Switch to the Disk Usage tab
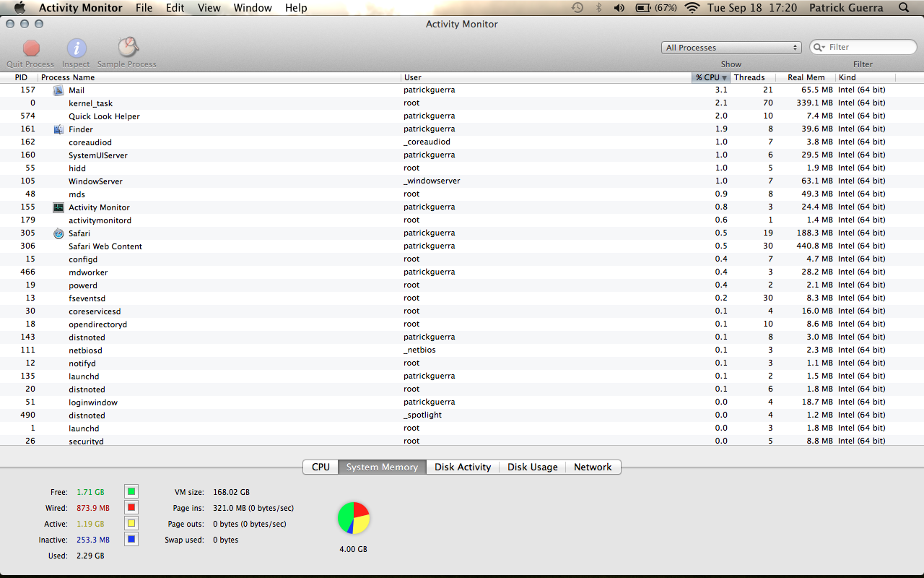The image size is (924, 578). 532,467
